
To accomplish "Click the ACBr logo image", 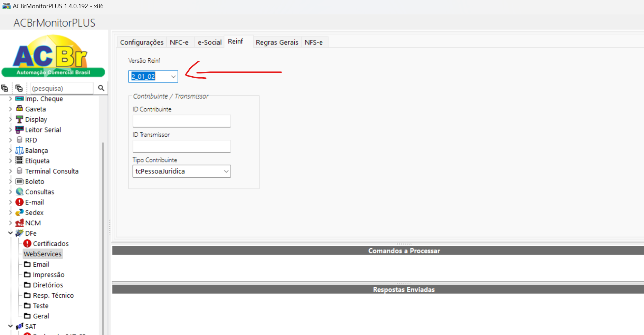I will point(53,56).
